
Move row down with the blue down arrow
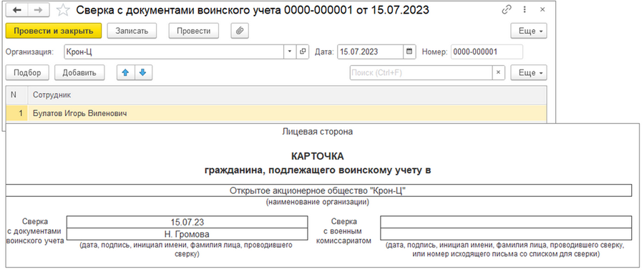143,72
